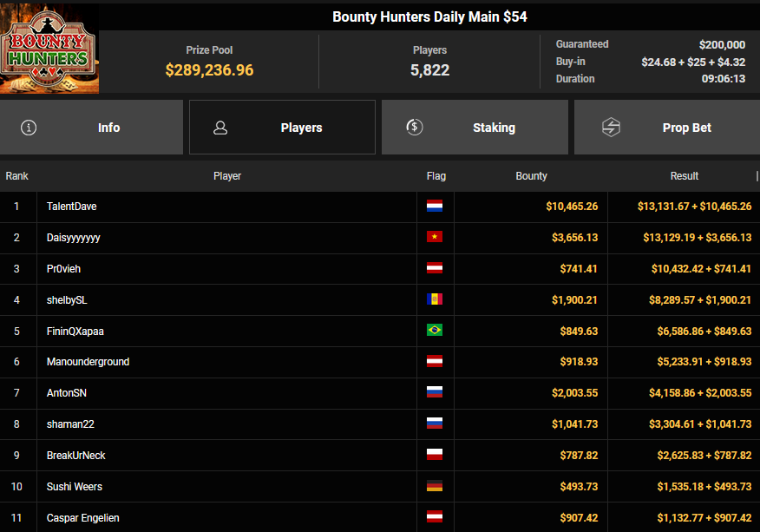Select player TalentDave in the list

72,207
